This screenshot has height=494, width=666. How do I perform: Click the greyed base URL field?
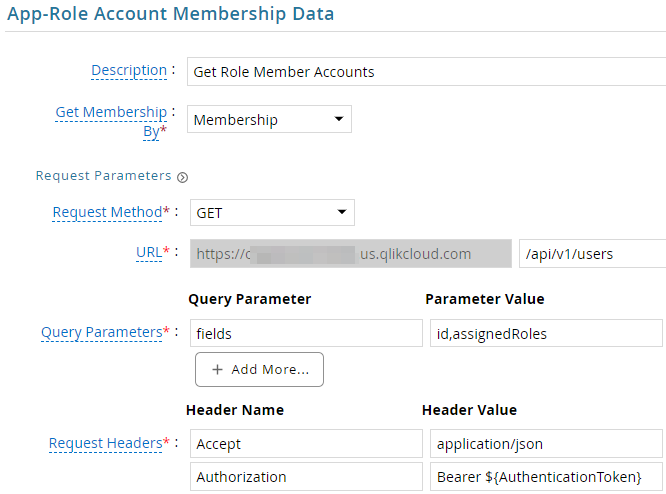(351, 254)
